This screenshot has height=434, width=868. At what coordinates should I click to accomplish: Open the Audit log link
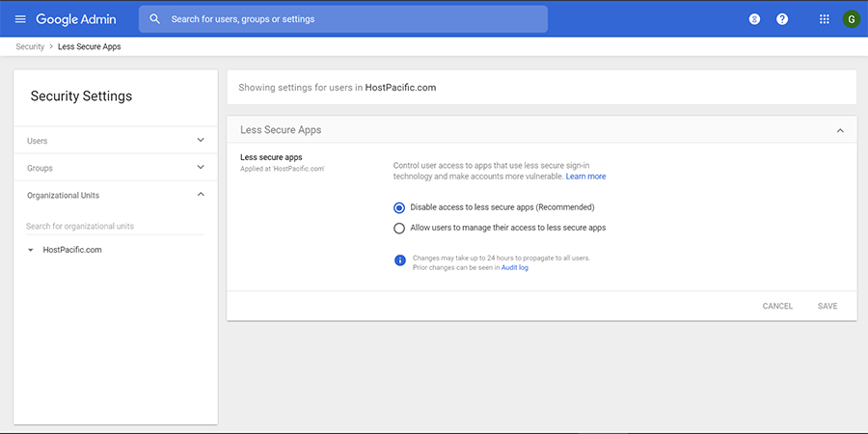tap(515, 267)
